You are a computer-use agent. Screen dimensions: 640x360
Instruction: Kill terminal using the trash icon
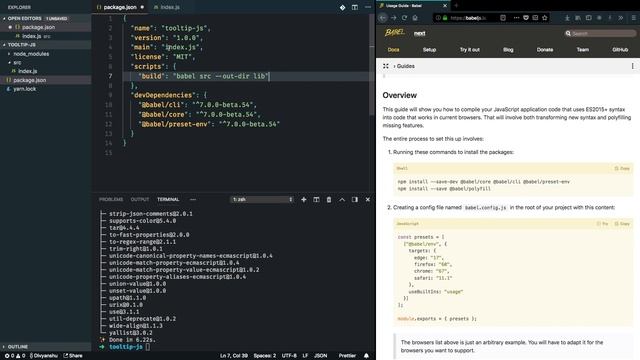click(x=329, y=200)
